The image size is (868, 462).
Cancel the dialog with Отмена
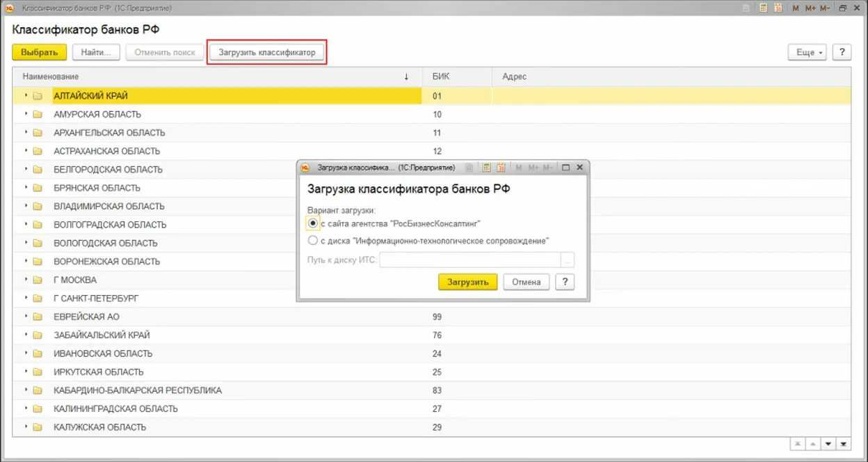pyautogui.click(x=527, y=282)
